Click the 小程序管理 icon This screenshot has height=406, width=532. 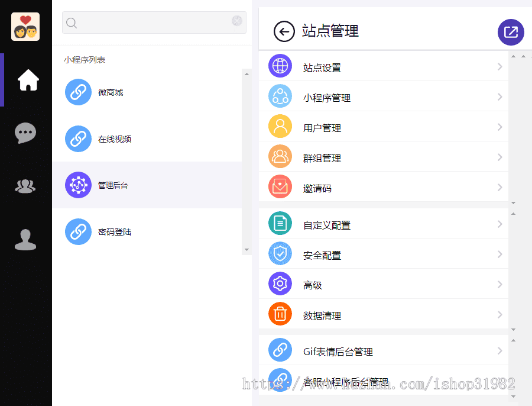pyautogui.click(x=280, y=96)
